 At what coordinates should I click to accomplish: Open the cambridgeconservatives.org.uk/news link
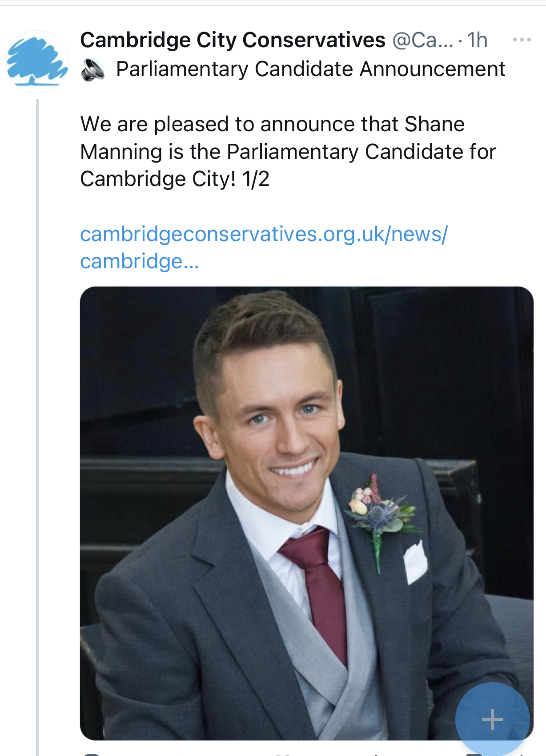[x=264, y=234]
